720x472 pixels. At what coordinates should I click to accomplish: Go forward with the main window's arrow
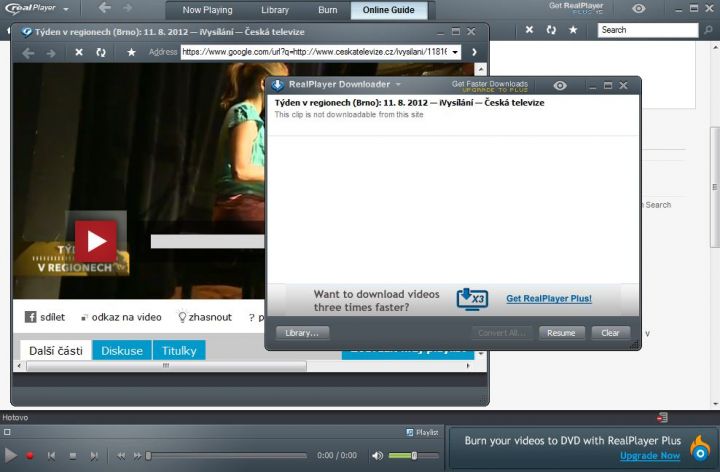pyautogui.click(x=128, y=8)
